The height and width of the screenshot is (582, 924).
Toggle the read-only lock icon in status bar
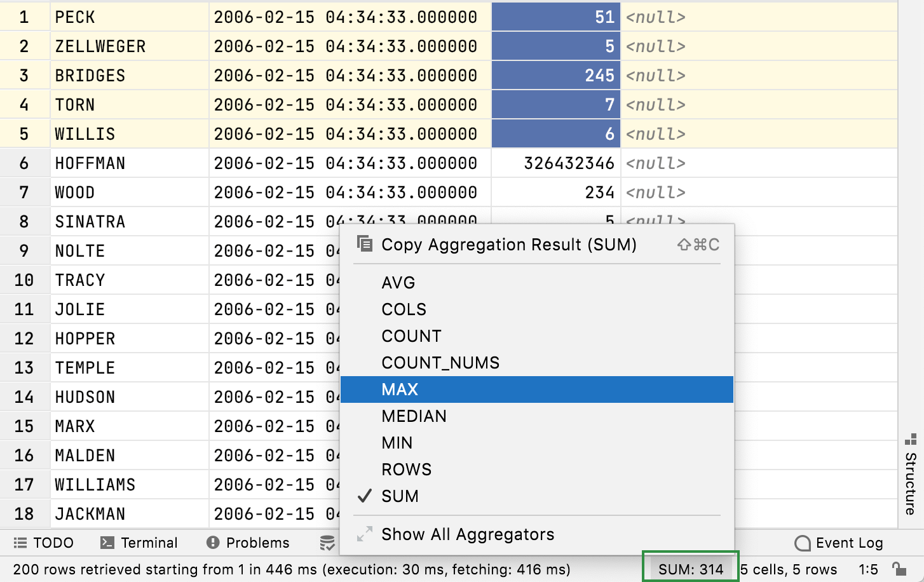[899, 569]
